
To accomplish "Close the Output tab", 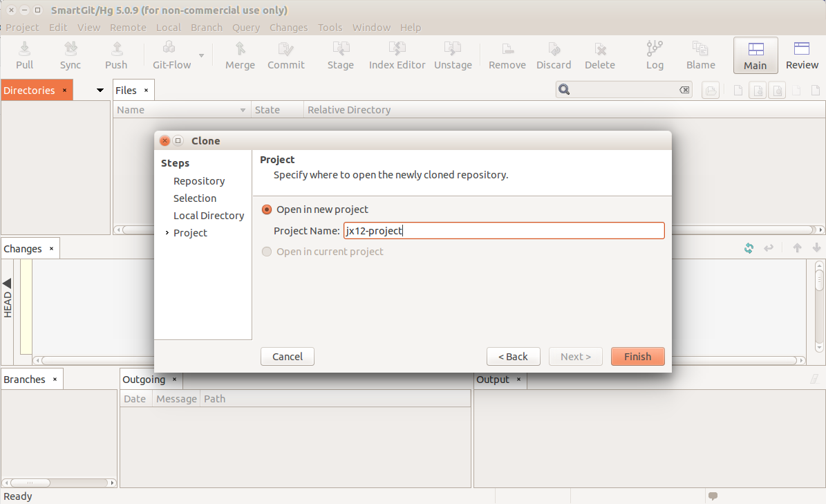I will tap(518, 379).
